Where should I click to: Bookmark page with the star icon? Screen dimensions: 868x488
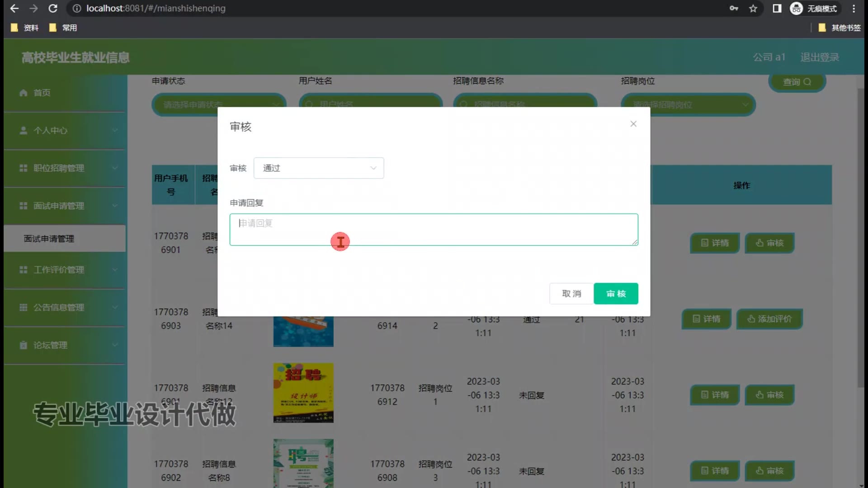[x=753, y=8]
